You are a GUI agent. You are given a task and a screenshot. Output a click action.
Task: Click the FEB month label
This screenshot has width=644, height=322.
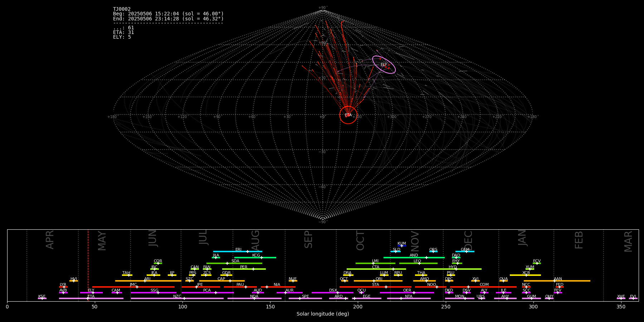click(579, 240)
